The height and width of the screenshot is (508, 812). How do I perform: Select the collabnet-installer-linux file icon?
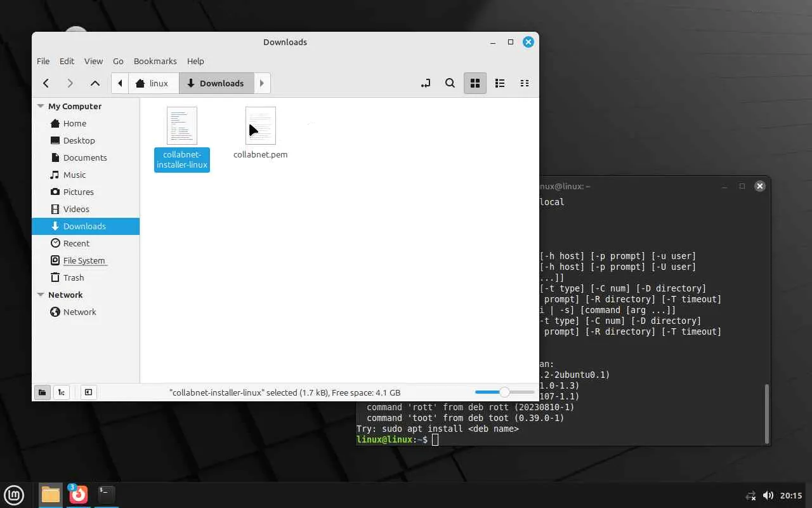[182, 126]
